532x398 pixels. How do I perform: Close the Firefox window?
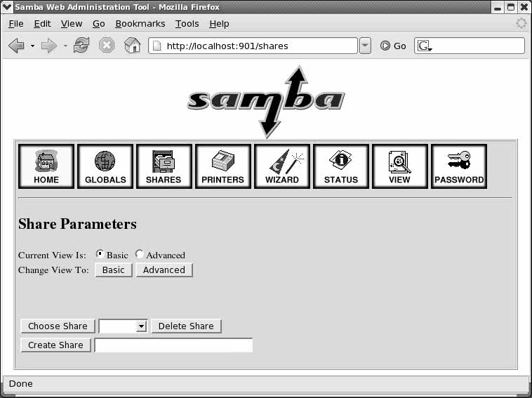click(x=524, y=7)
